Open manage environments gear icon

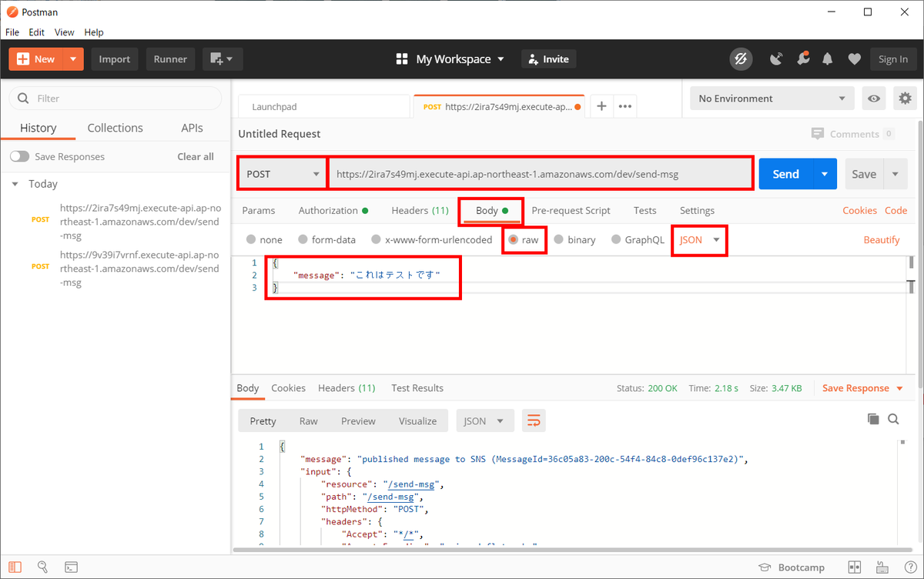(x=905, y=99)
